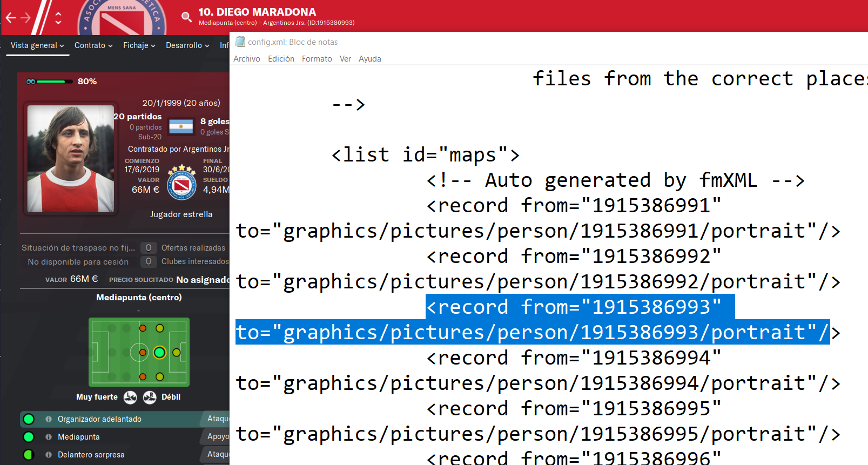Click the Mediapunta role row label
Viewport: 868px width, 465px height.
point(79,437)
